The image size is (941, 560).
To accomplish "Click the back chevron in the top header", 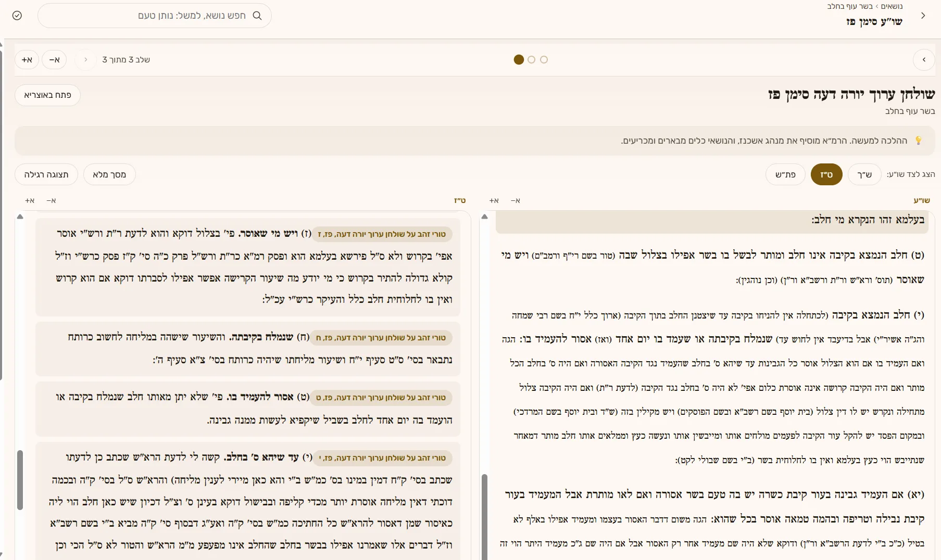I will click(923, 16).
